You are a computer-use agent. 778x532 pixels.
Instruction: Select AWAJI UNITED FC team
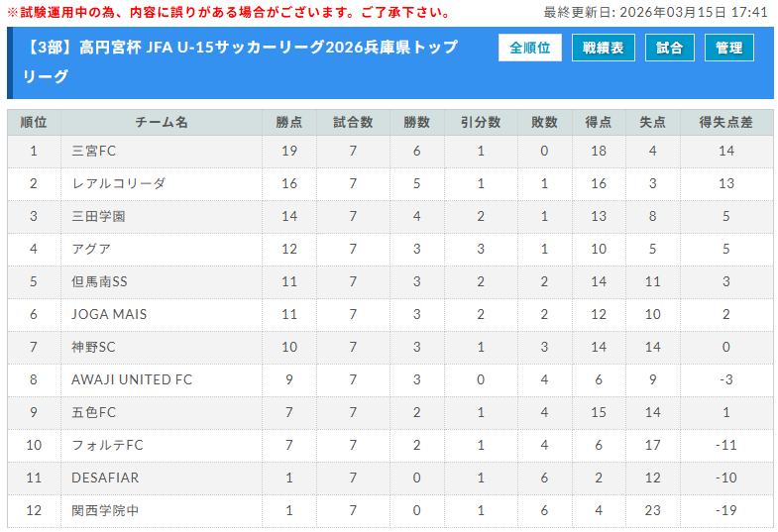[132, 379]
